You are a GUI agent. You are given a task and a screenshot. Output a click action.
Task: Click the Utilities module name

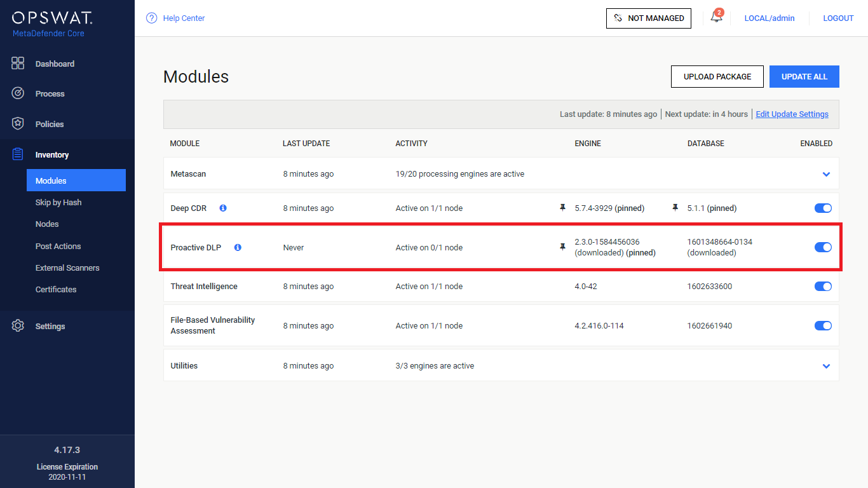(x=184, y=366)
